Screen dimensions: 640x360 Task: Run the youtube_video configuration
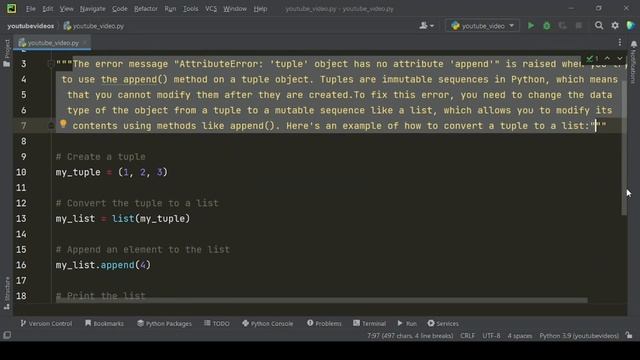point(531,26)
